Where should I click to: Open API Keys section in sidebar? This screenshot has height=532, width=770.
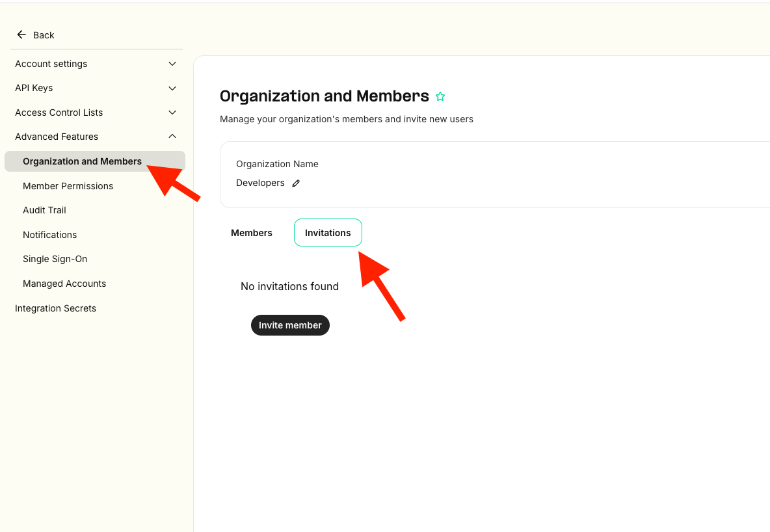tap(34, 88)
